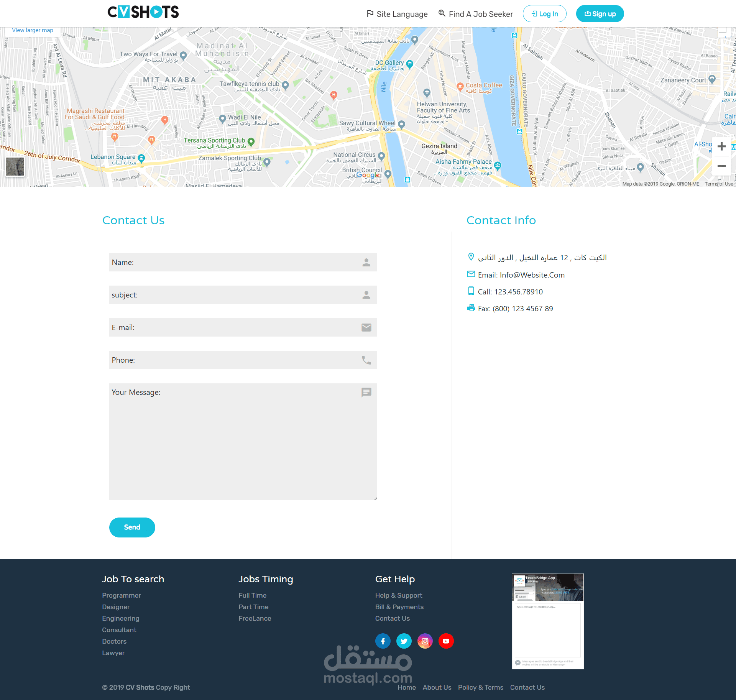736x700 pixels.
Task: Open the Facebook social icon
Action: [x=383, y=641]
